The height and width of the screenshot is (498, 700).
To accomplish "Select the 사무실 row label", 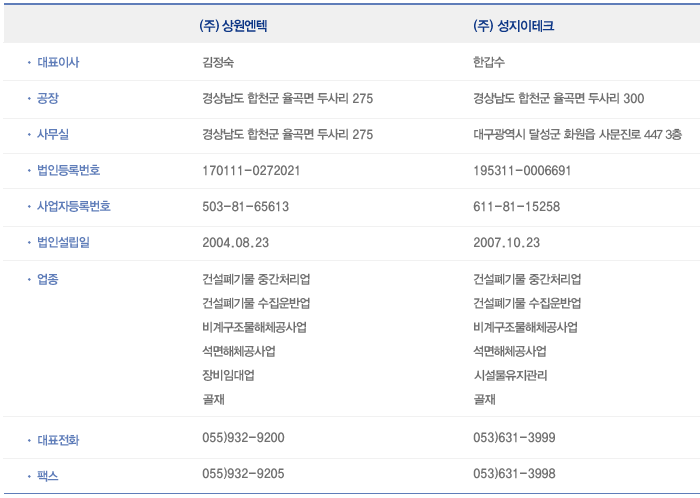I will [x=53, y=134].
